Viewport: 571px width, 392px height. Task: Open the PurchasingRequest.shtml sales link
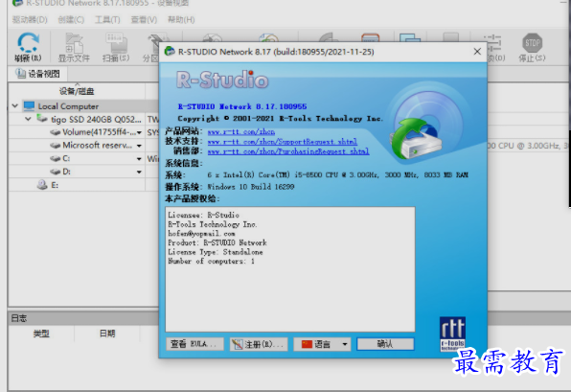288,151
